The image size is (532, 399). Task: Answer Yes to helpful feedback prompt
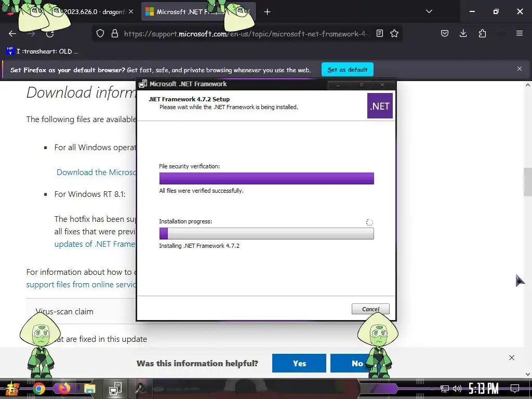(x=299, y=363)
